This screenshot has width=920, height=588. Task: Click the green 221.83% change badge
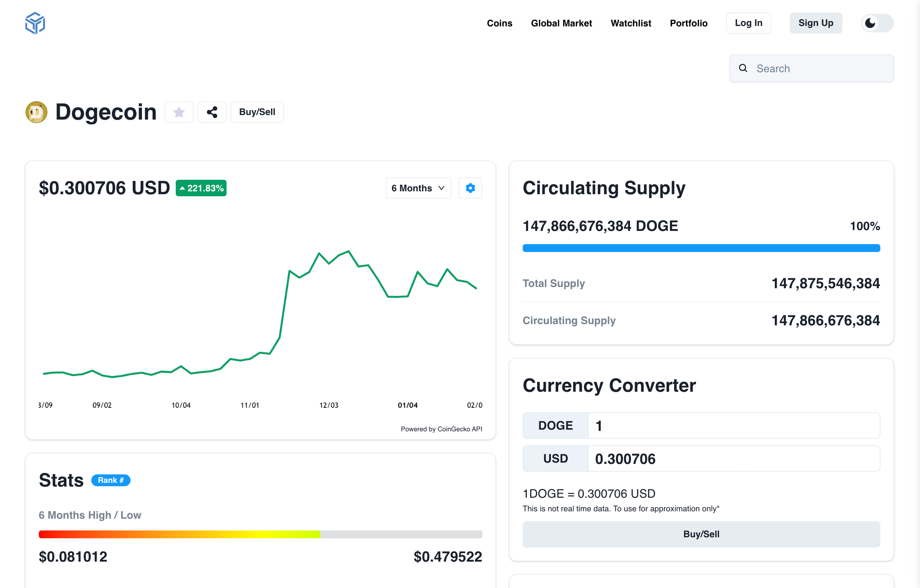[201, 188]
